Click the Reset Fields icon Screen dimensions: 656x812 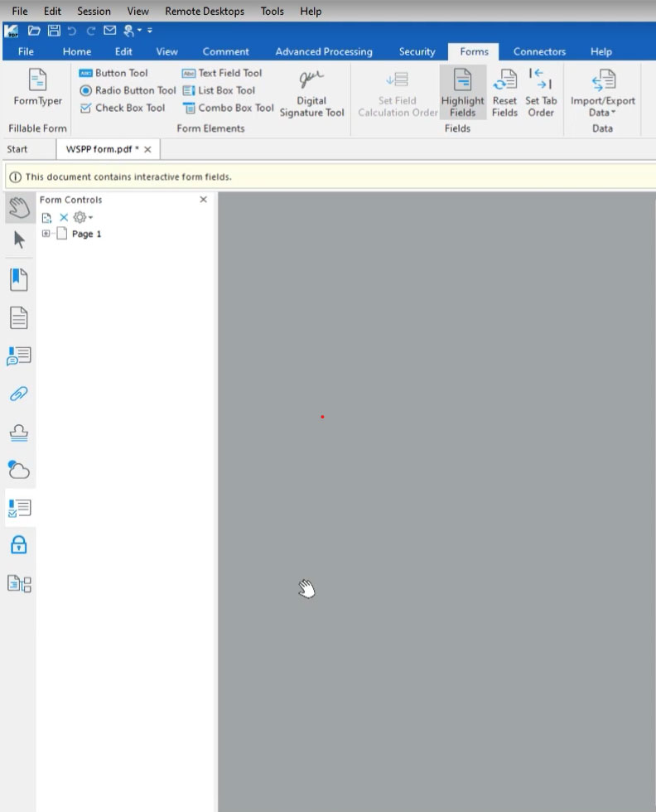pyautogui.click(x=504, y=92)
